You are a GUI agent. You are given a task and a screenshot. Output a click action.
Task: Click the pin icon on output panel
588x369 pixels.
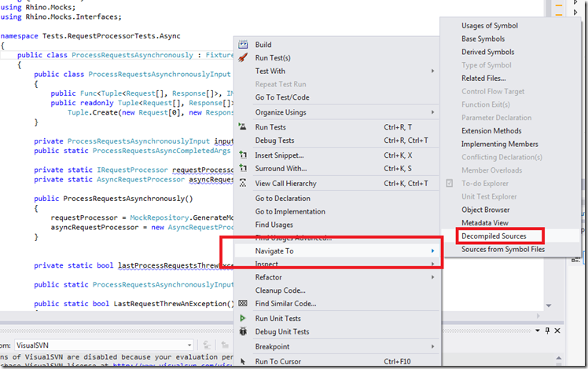pos(547,331)
